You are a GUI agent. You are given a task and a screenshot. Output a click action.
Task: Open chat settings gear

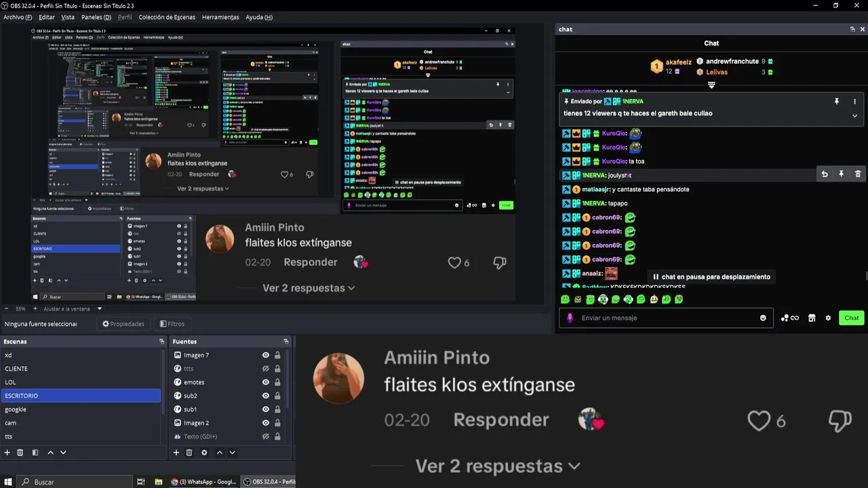coord(828,318)
